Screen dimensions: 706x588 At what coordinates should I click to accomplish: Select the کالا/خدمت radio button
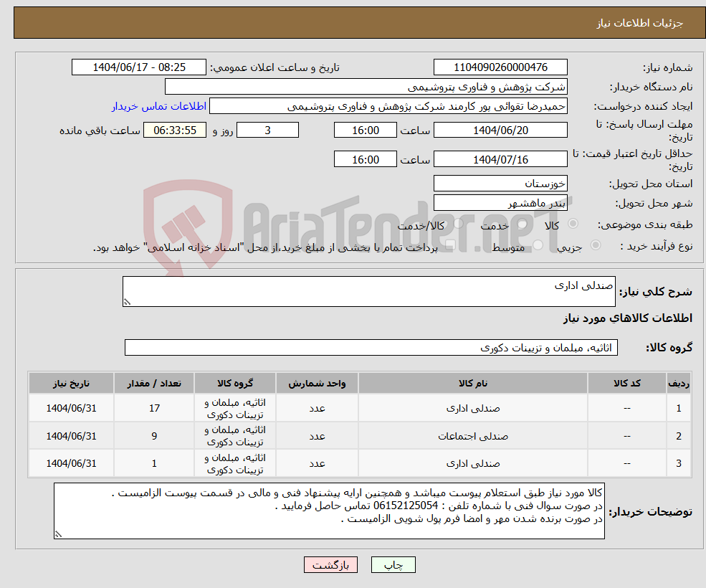coord(458,224)
